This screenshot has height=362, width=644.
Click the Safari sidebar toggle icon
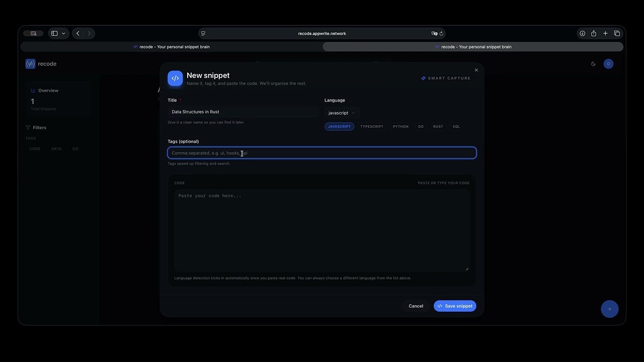(x=54, y=33)
